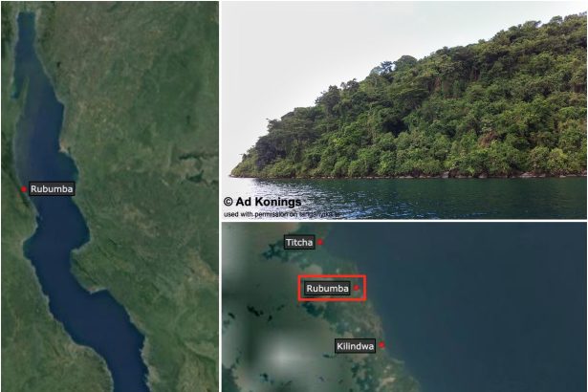Click the Rubumba label inside the red box
The width and height of the screenshot is (588, 392).
(x=327, y=289)
